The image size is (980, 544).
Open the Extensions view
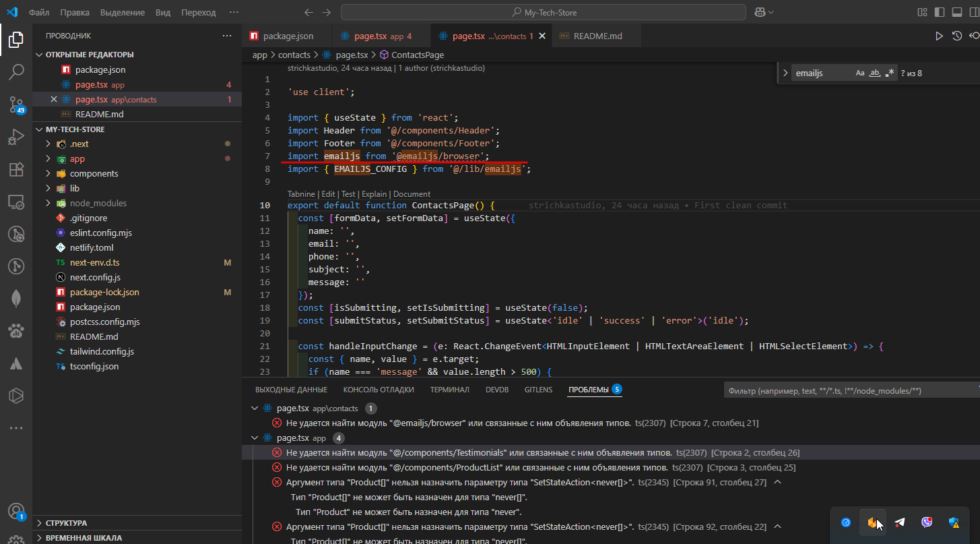pos(16,169)
